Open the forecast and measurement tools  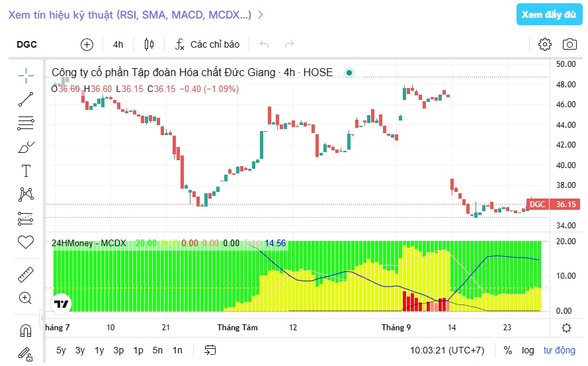(x=26, y=218)
